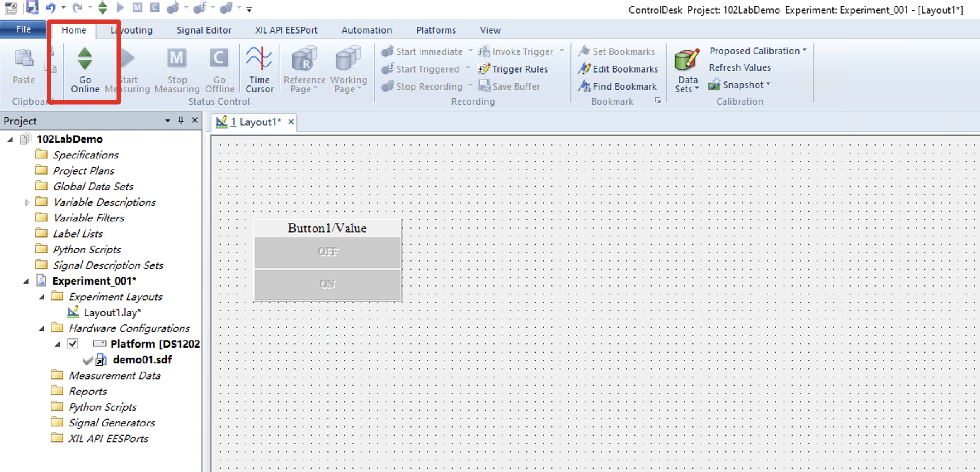The height and width of the screenshot is (472, 980).
Task: Click Find Bookmark icon
Action: (x=585, y=86)
